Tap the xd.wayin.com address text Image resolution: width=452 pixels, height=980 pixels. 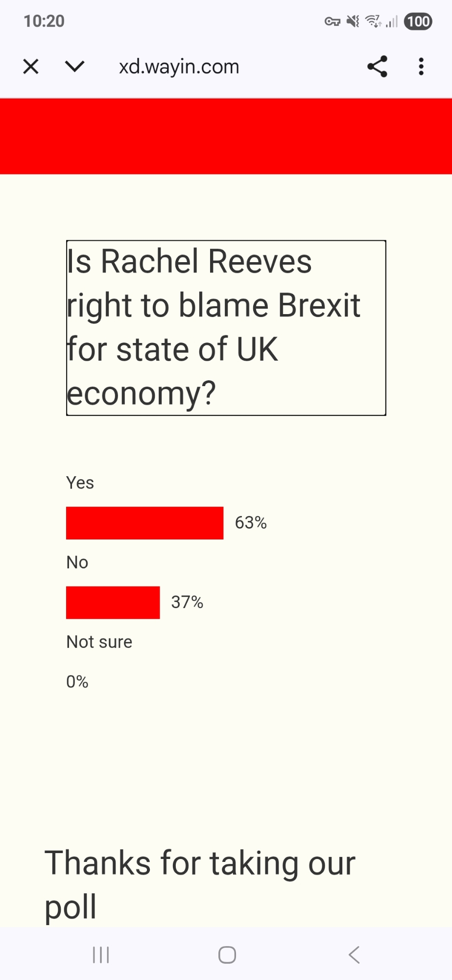tap(179, 67)
